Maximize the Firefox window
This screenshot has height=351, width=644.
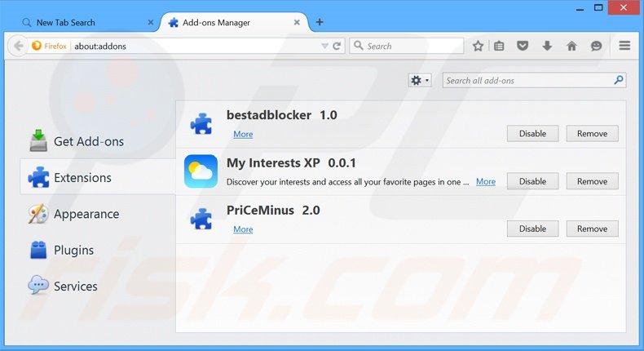(x=598, y=7)
